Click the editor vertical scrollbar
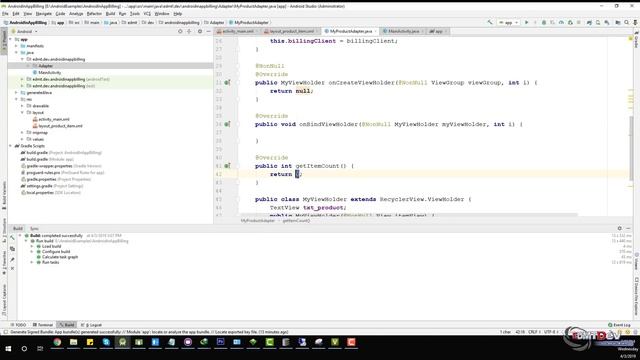Image resolution: width=640 pixels, height=360 pixels. point(631,147)
